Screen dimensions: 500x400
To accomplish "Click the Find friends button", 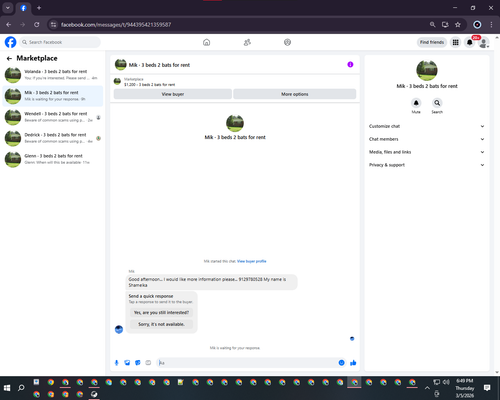I will tap(432, 42).
